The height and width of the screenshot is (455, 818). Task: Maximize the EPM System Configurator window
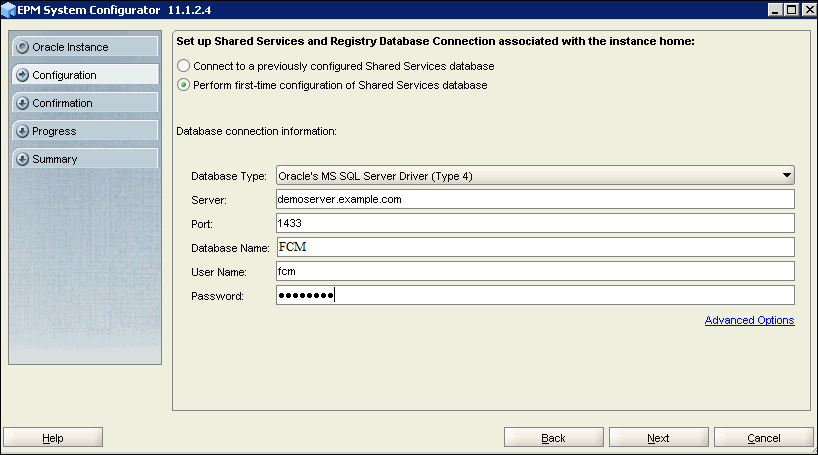coord(791,10)
